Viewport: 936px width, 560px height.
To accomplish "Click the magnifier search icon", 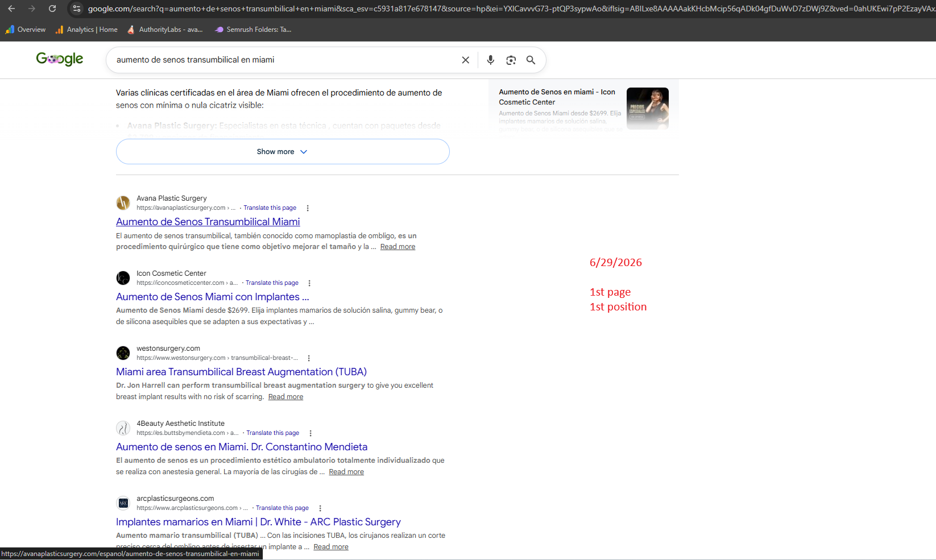I will coord(531,60).
